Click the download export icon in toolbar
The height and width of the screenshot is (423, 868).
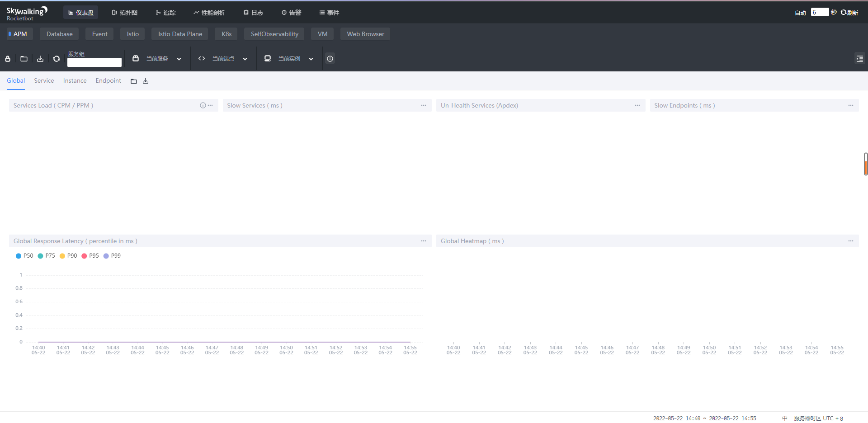coord(40,59)
